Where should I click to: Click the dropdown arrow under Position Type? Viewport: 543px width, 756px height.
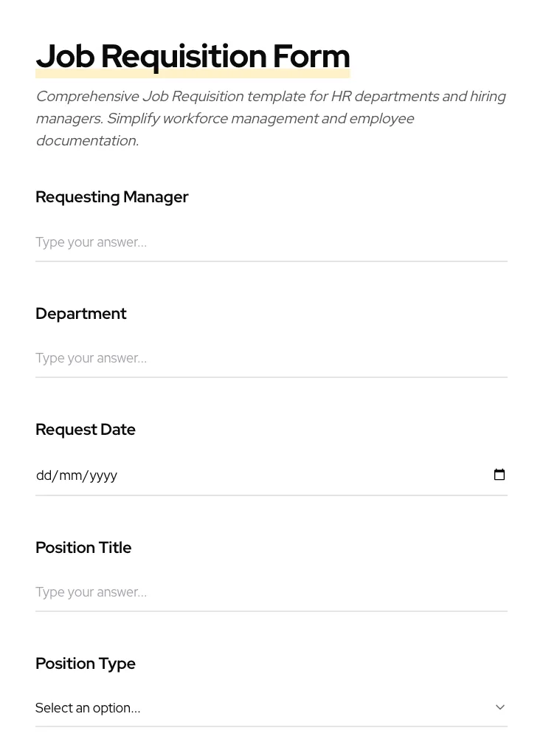(x=500, y=707)
